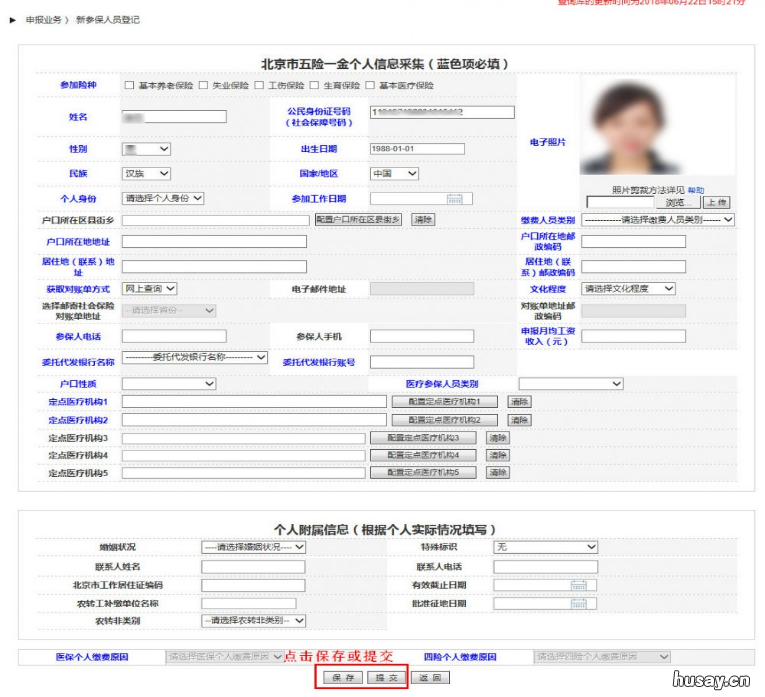Click the 户口所在地地址 input field
Screen dimensions: 765x697
(x=214, y=241)
